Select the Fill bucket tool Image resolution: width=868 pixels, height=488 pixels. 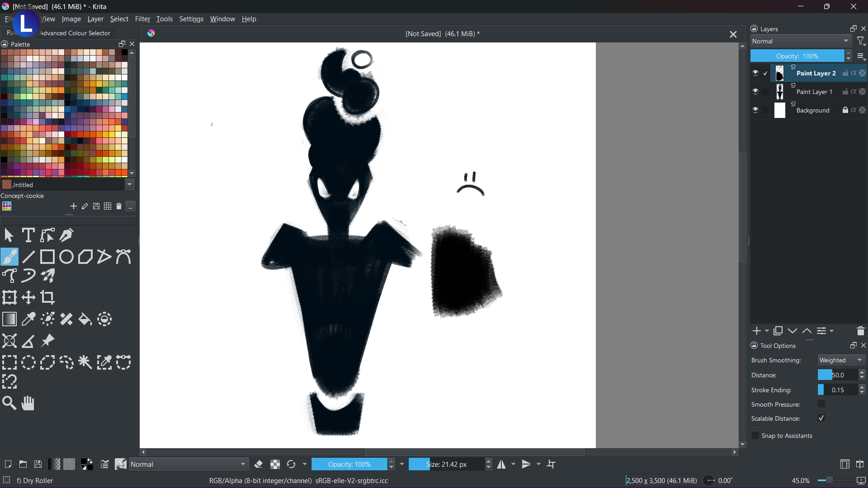click(x=85, y=319)
